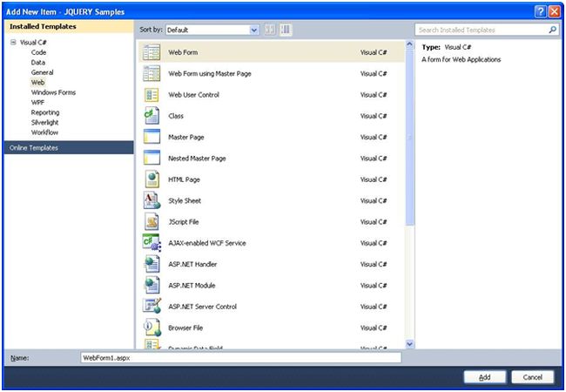Select General category in tree
Screen dimensions: 566x392
tap(42, 72)
